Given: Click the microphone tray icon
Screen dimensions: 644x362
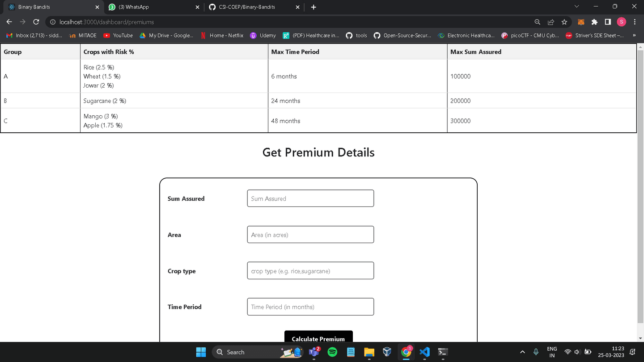Looking at the screenshot, I should click(x=536, y=352).
